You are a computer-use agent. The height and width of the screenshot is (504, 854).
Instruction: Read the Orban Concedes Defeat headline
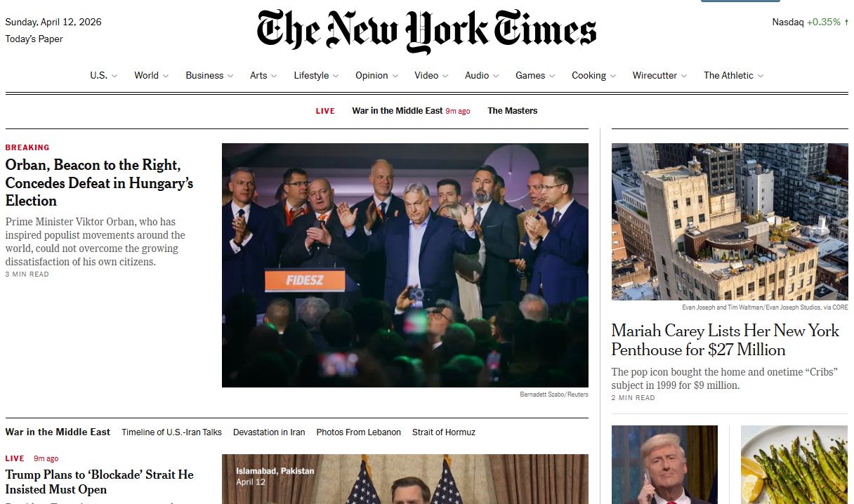point(99,183)
